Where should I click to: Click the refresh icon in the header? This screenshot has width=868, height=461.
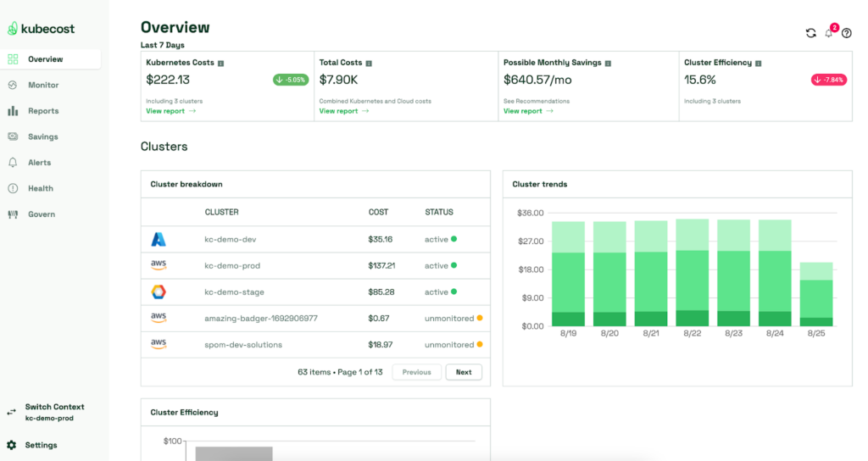click(x=810, y=33)
